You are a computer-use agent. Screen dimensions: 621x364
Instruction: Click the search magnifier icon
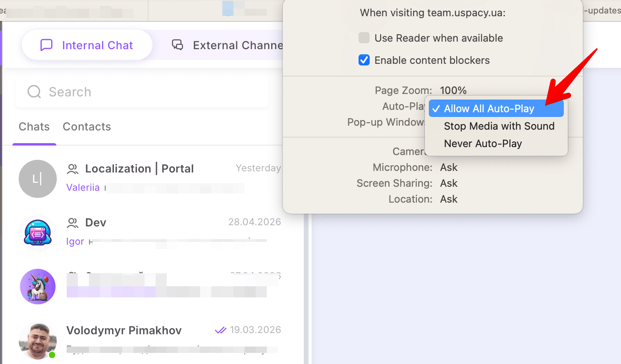pos(34,92)
